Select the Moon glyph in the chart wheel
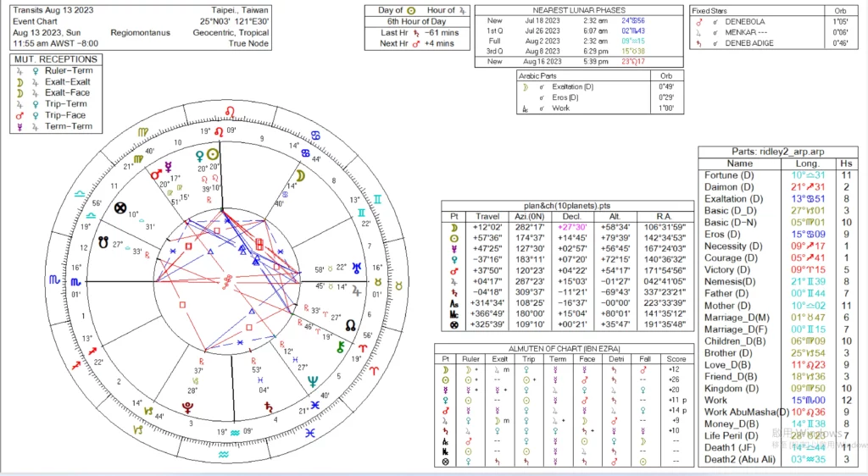 [x=299, y=175]
